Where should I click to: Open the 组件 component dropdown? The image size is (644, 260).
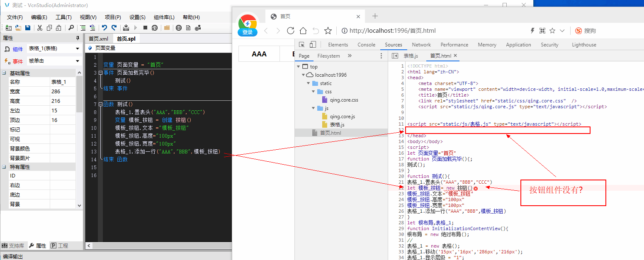click(77, 49)
